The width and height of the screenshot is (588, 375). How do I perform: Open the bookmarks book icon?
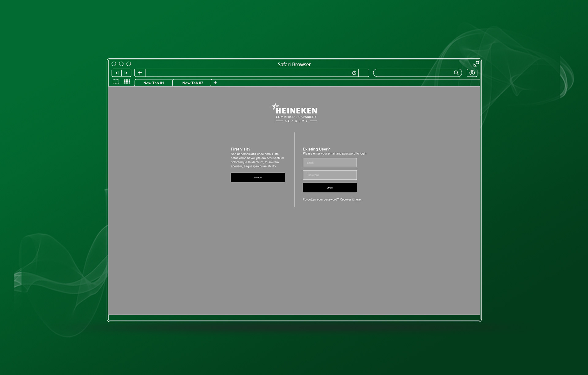click(116, 82)
